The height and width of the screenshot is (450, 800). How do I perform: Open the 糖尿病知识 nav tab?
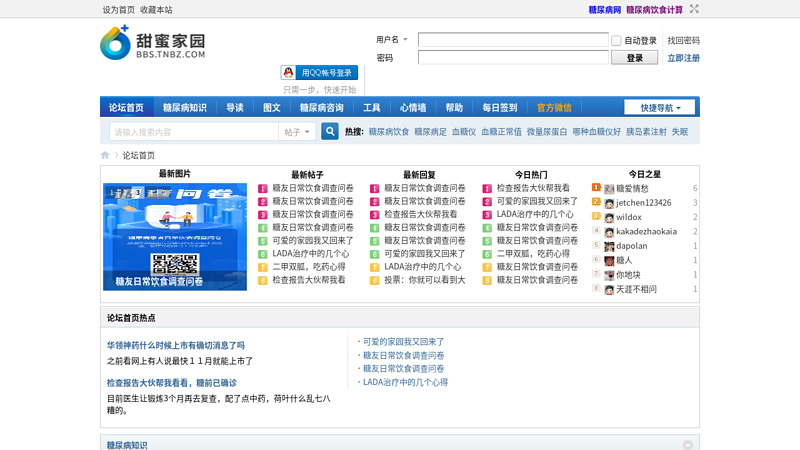click(185, 108)
